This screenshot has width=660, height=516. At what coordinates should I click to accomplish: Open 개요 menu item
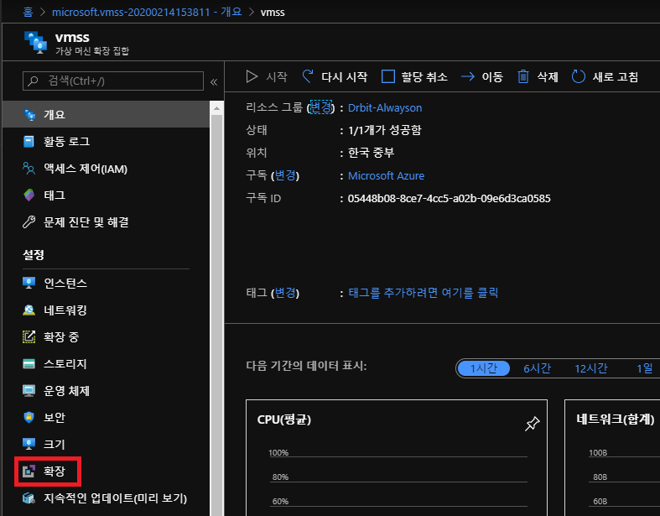tap(106, 114)
